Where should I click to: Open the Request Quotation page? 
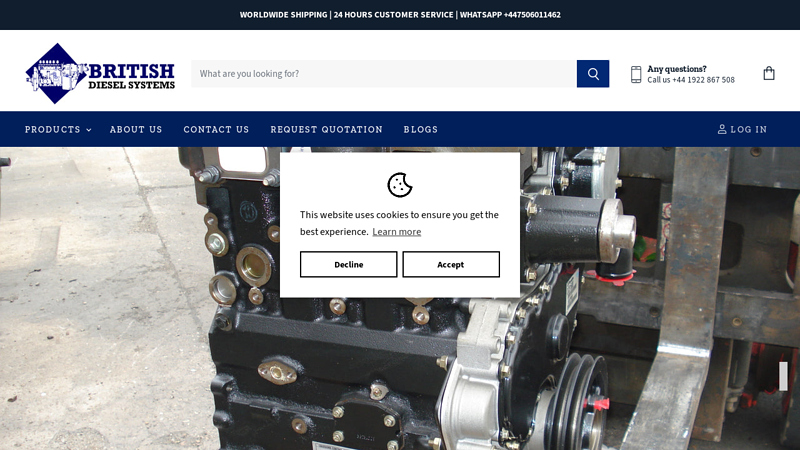(327, 130)
